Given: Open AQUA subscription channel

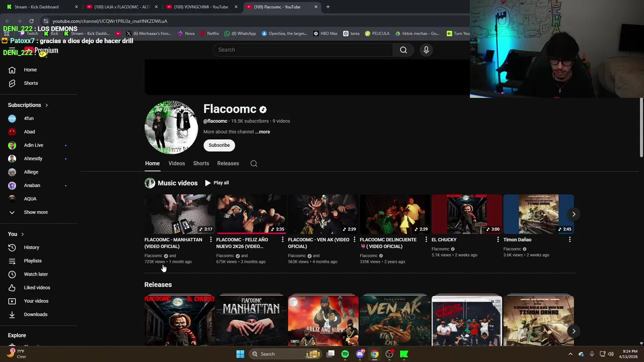Looking at the screenshot, I should pyautogui.click(x=30, y=199).
